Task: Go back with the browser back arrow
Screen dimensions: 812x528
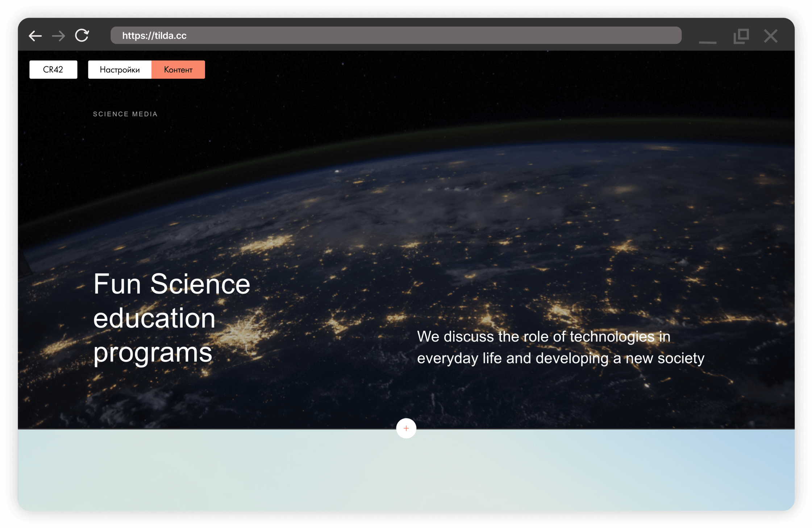Action: [35, 36]
